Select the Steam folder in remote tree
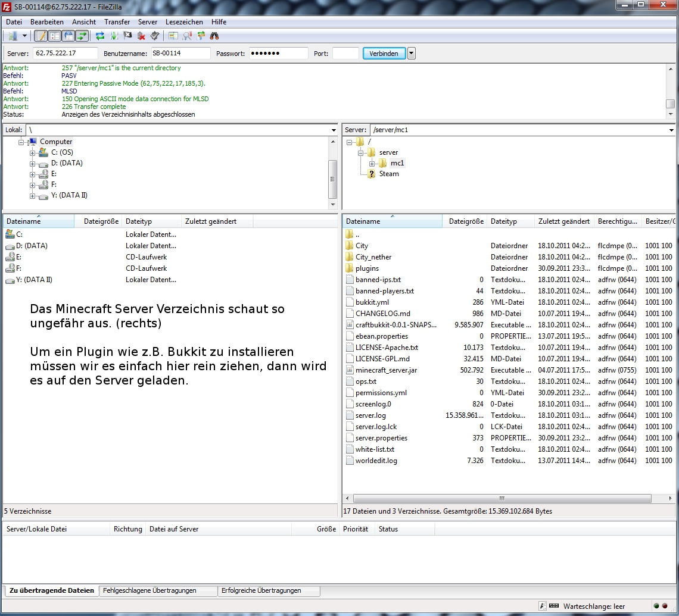Viewport: 679px width, 616px height. pyautogui.click(x=389, y=174)
